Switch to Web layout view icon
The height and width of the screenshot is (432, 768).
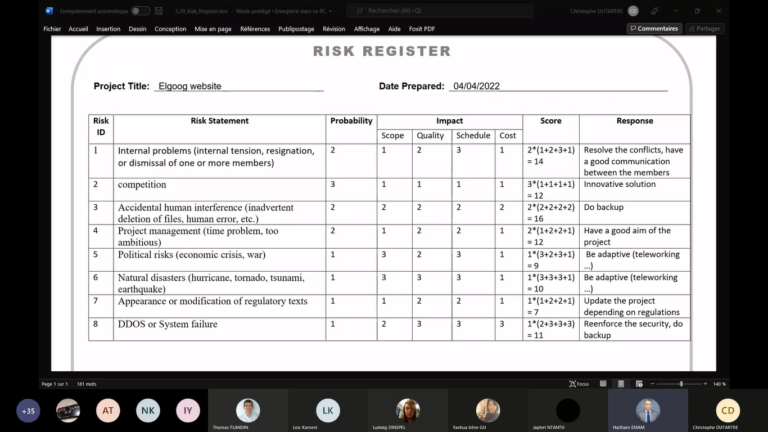pyautogui.click(x=639, y=384)
